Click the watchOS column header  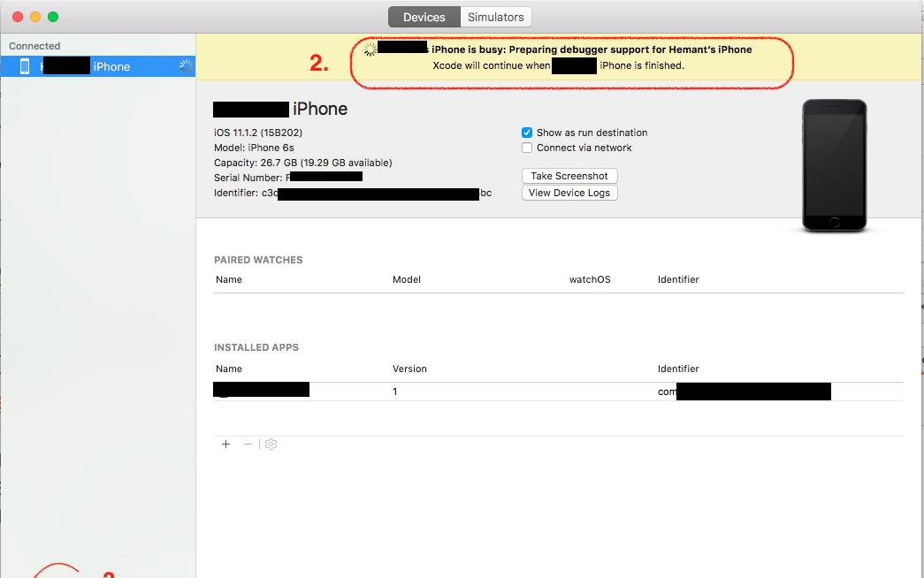tap(590, 279)
